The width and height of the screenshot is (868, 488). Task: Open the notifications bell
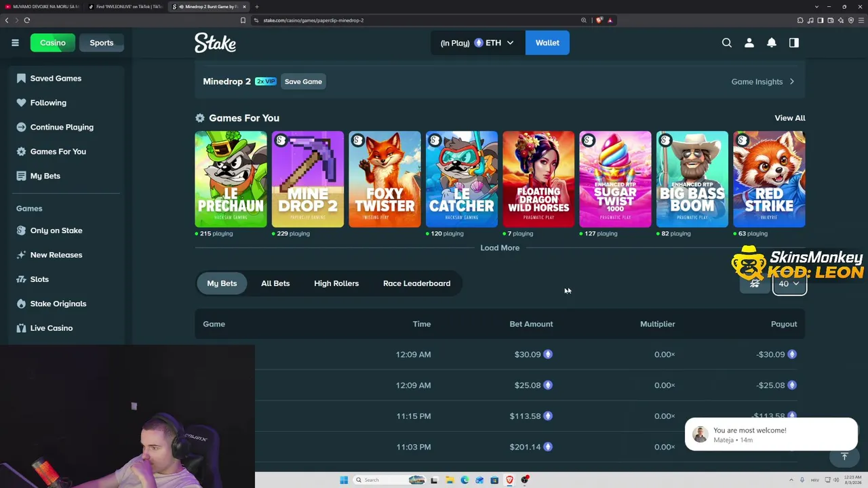click(x=772, y=43)
